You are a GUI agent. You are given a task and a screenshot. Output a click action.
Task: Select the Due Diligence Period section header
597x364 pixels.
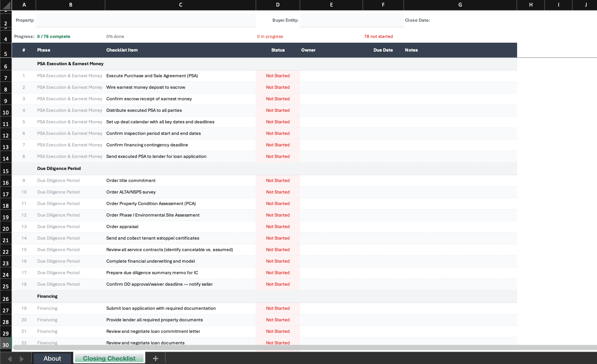(59, 168)
